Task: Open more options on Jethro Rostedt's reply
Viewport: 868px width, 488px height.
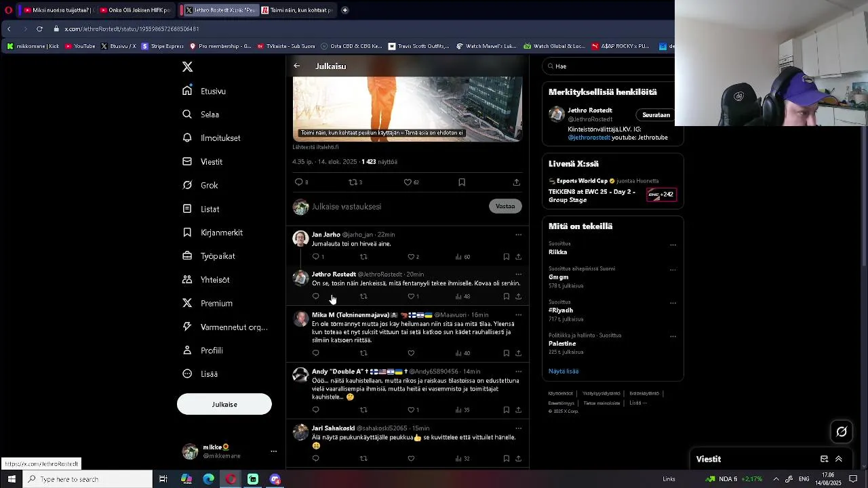Action: 518,274
